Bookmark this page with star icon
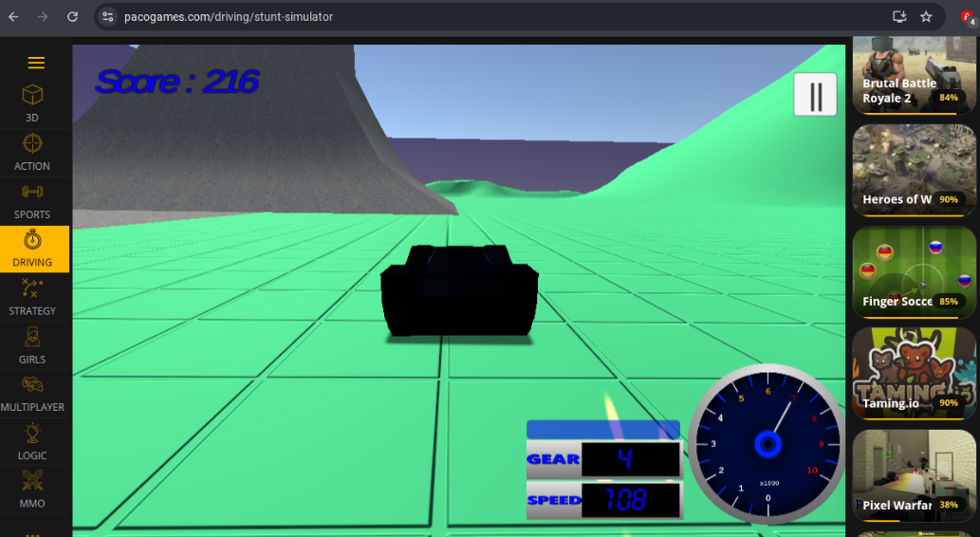980x537 pixels. click(926, 17)
